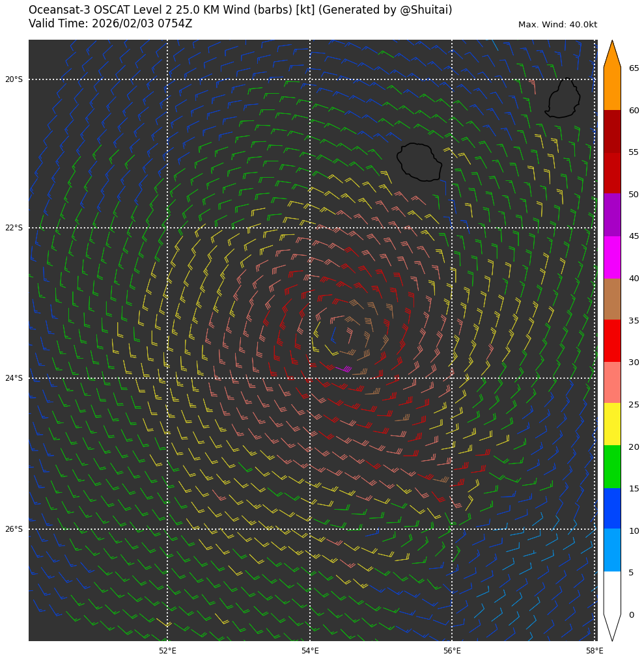The width and height of the screenshot is (644, 660).
Task: Click the 54°E longitude axis label
Action: (x=310, y=650)
